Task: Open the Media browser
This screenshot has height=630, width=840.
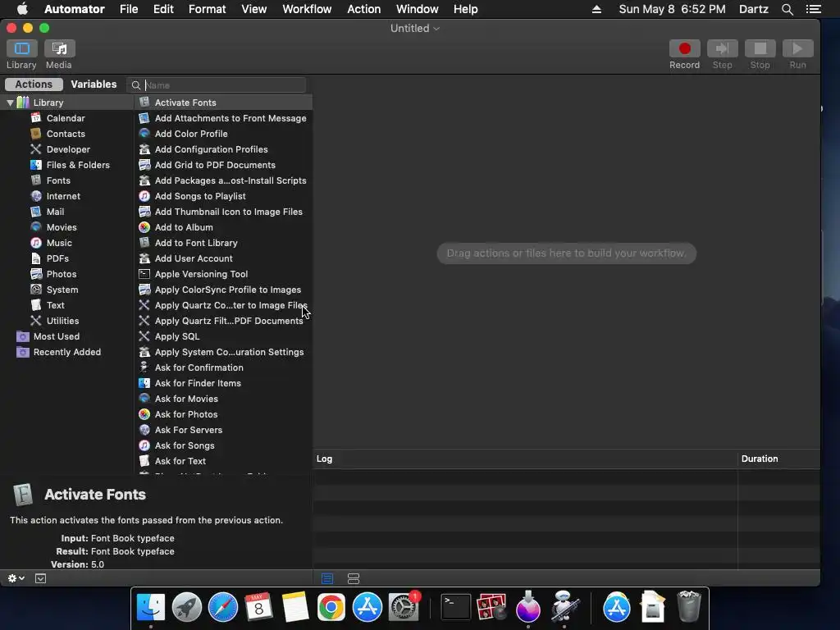Action: pos(59,48)
